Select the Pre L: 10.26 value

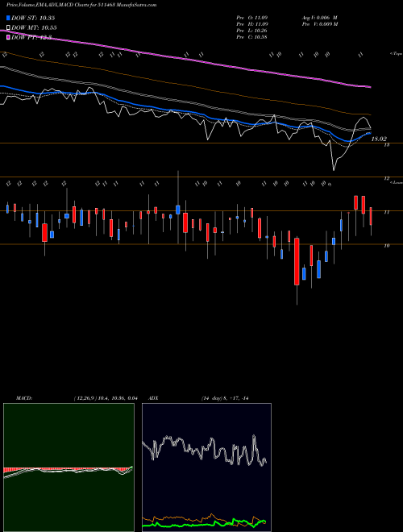(x=252, y=31)
